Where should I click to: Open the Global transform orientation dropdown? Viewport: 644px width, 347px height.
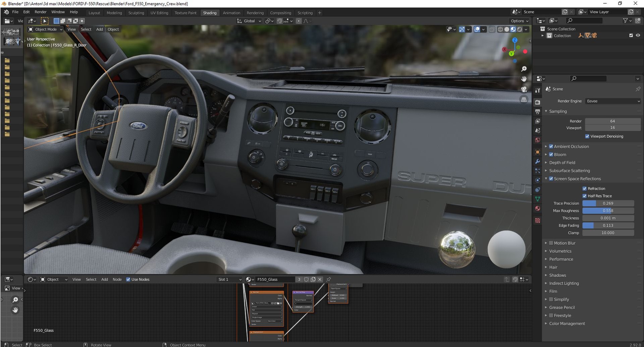[249, 21]
